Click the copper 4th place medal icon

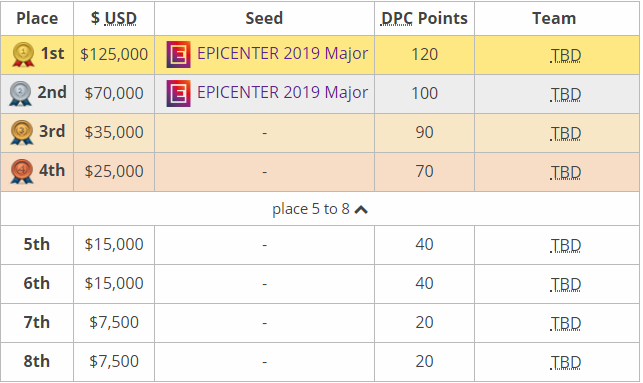tap(22, 171)
